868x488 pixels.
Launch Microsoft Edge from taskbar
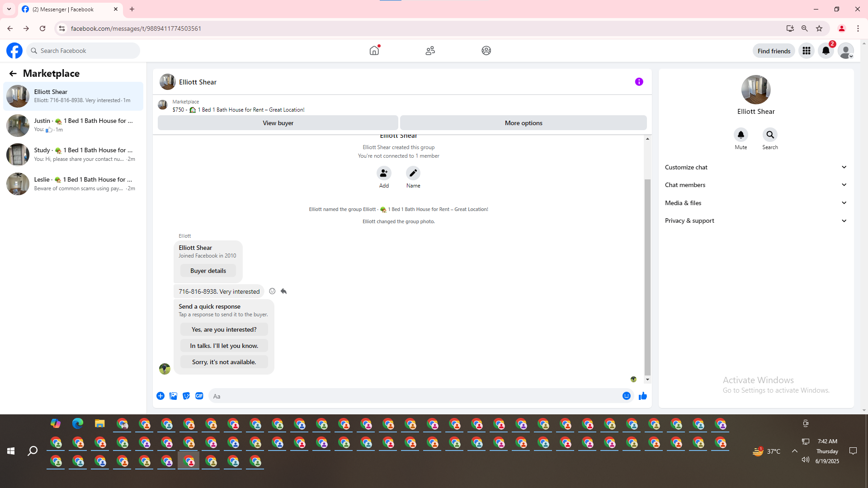click(78, 423)
